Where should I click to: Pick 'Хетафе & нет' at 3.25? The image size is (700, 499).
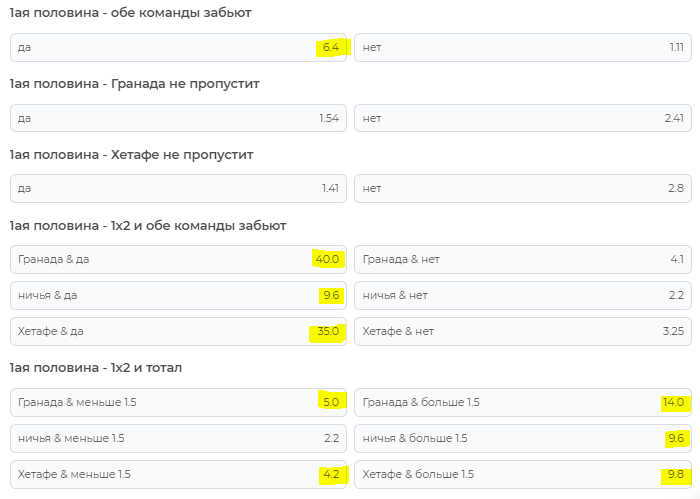click(x=522, y=331)
